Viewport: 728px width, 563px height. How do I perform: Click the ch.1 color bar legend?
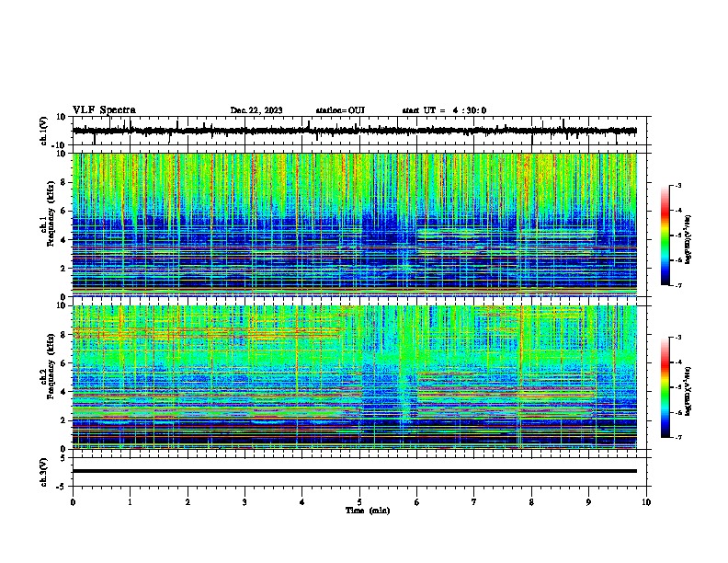665,236
